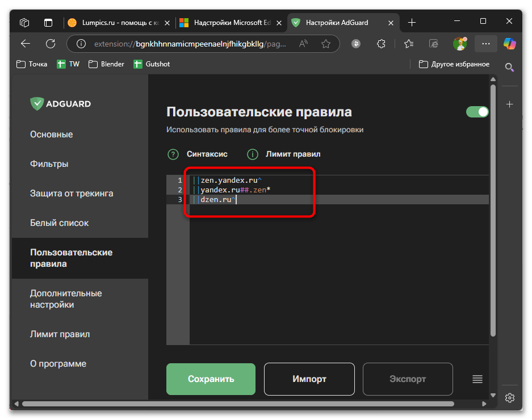
Task: Launch Copilot from the browser toolbar
Action: [x=509, y=43]
